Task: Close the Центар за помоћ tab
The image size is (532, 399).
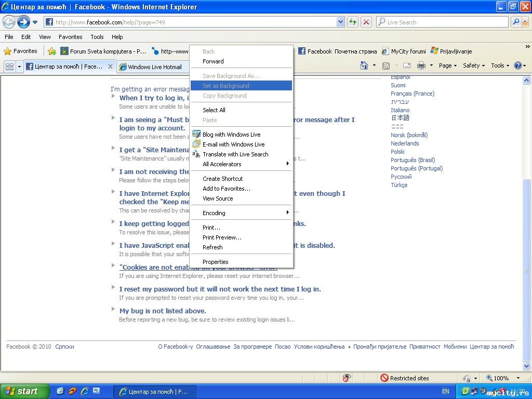Action: point(110,66)
